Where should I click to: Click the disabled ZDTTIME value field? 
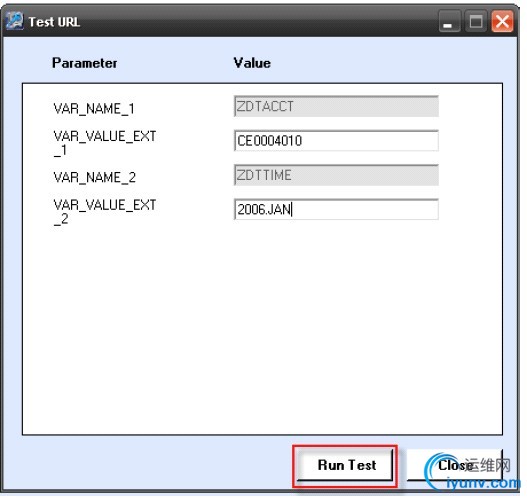(336, 175)
